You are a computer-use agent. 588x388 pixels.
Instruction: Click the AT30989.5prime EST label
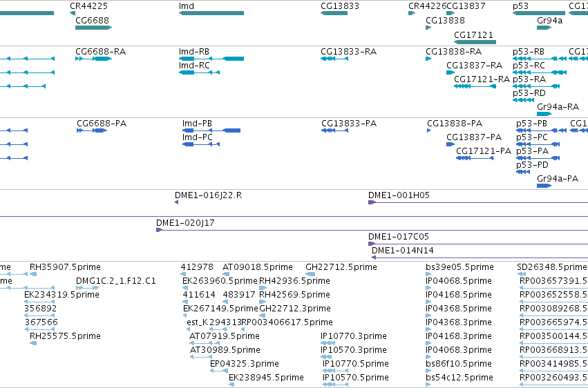(x=225, y=350)
